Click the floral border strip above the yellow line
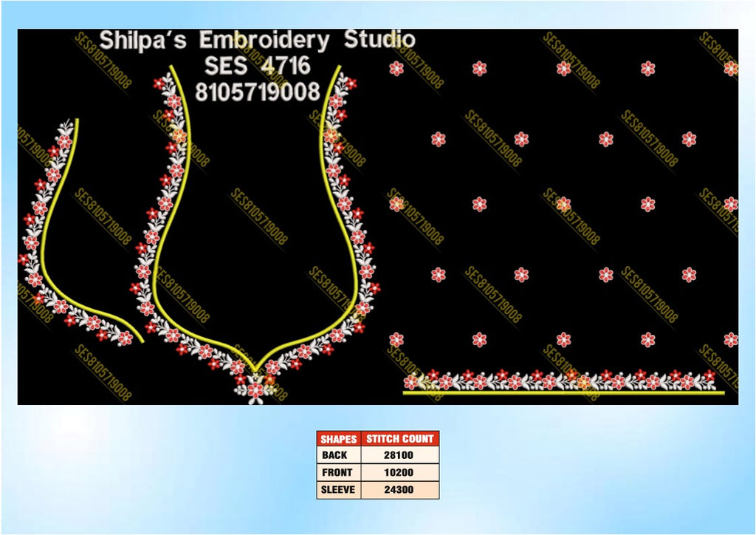Image resolution: width=756 pixels, height=535 pixels. point(561,380)
